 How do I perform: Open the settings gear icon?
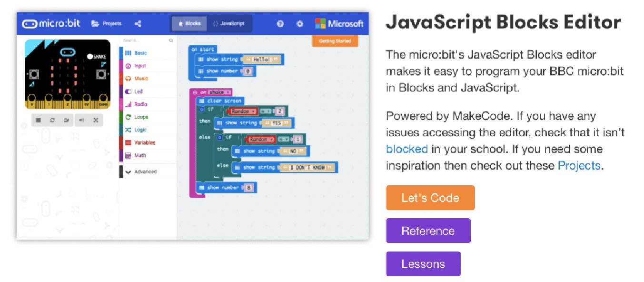pos(299,23)
